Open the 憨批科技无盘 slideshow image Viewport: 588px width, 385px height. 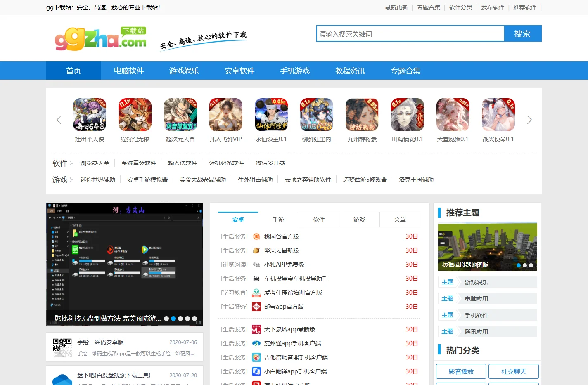pos(125,264)
